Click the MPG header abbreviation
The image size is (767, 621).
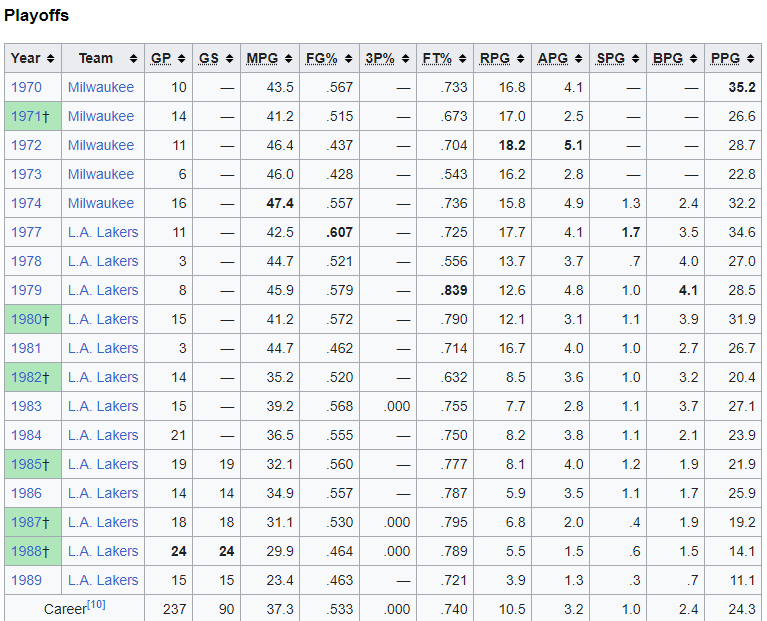point(262,59)
